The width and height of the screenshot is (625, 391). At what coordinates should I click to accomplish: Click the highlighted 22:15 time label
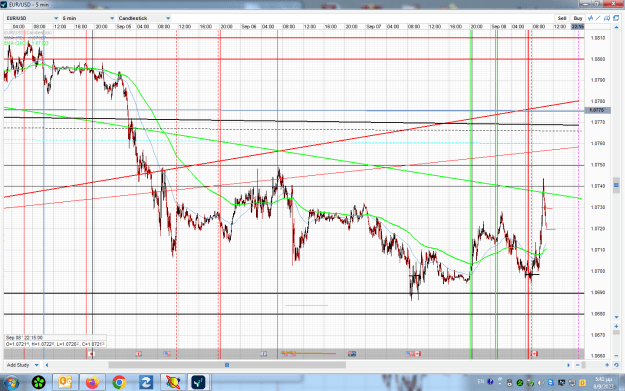click(x=578, y=27)
